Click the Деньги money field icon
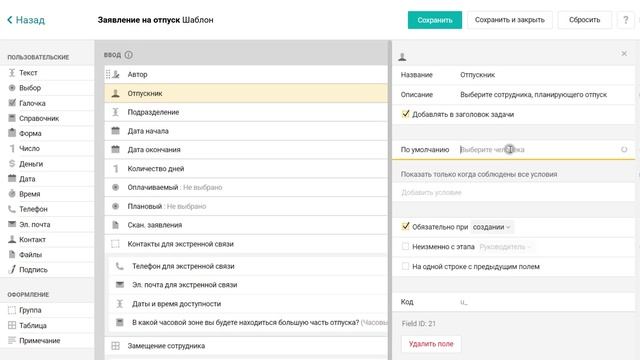Viewport: 640px width, 360px height. [12, 164]
